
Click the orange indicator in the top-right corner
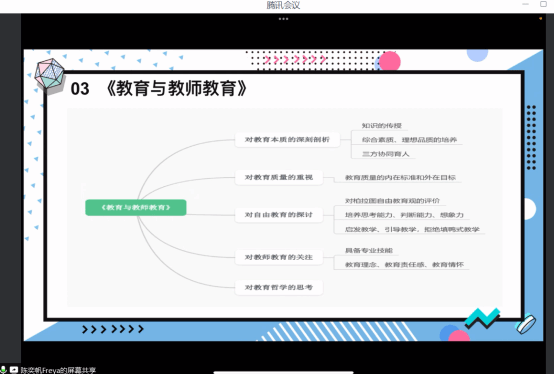[541, 18]
